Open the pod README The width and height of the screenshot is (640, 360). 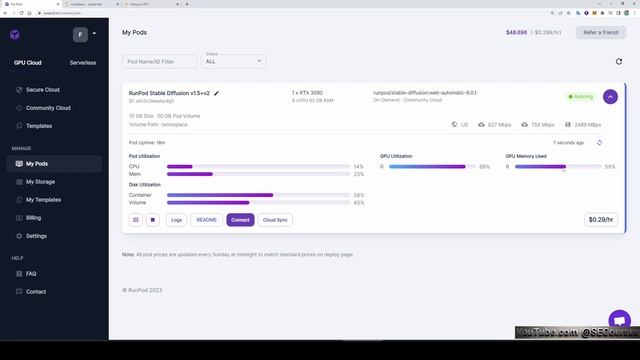tap(207, 220)
